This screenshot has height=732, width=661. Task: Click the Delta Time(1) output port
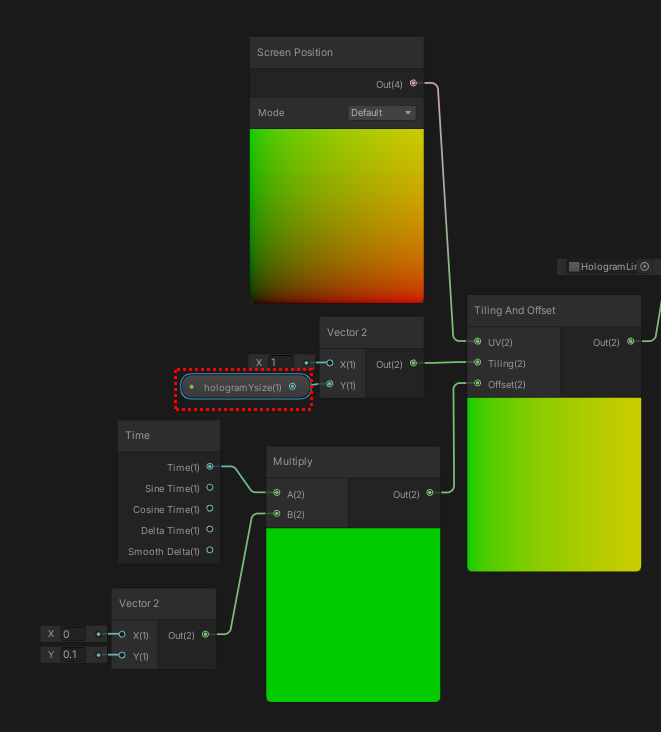(x=210, y=529)
